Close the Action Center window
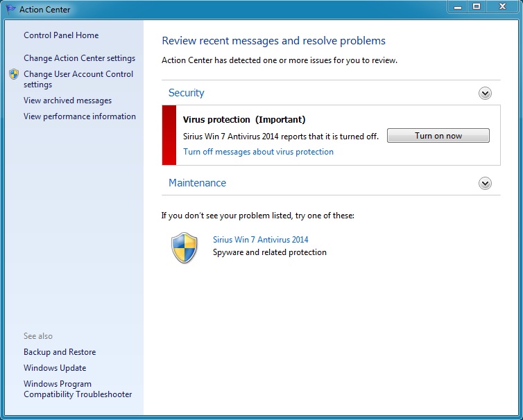Image resolution: width=523 pixels, height=420 pixels. (x=502, y=7)
